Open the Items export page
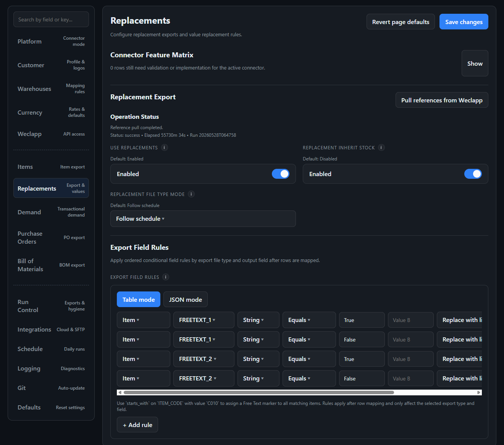 [51, 167]
